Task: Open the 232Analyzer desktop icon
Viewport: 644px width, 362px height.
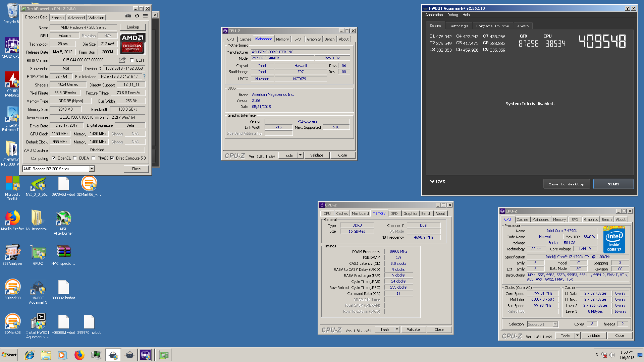Action: click(x=12, y=255)
